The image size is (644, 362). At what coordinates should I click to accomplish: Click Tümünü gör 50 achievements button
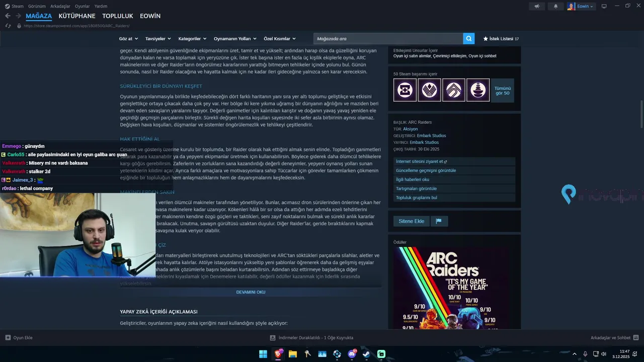click(x=503, y=90)
